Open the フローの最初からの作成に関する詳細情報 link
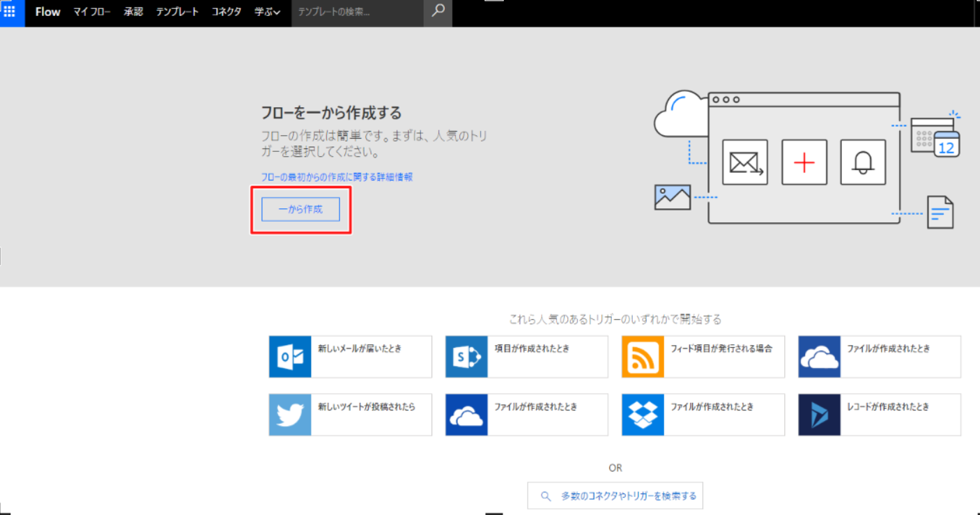 (x=337, y=177)
